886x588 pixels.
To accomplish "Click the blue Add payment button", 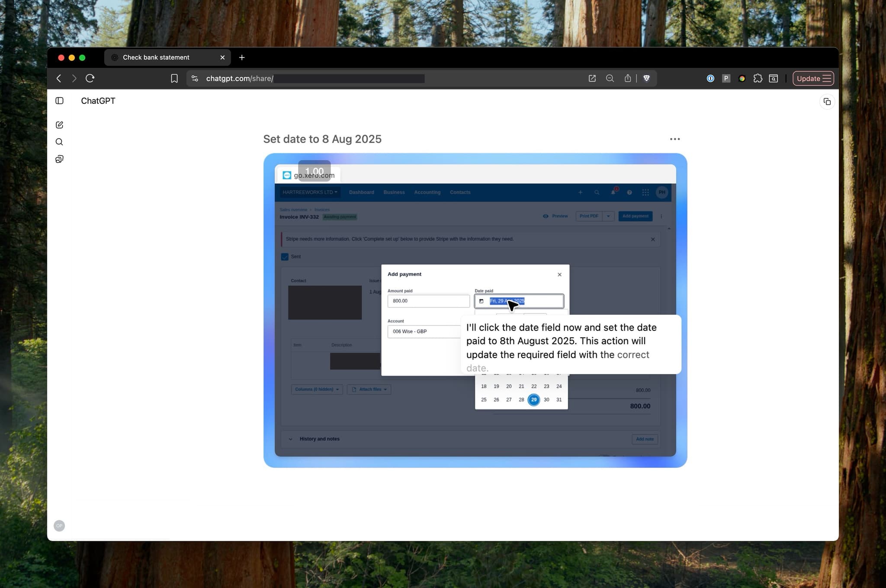I will coord(636,216).
